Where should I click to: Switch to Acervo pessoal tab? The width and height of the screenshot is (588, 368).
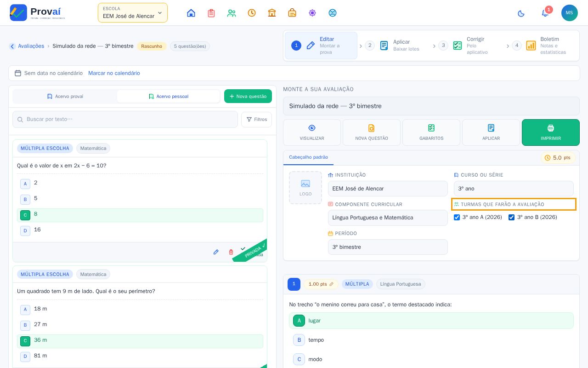point(169,97)
